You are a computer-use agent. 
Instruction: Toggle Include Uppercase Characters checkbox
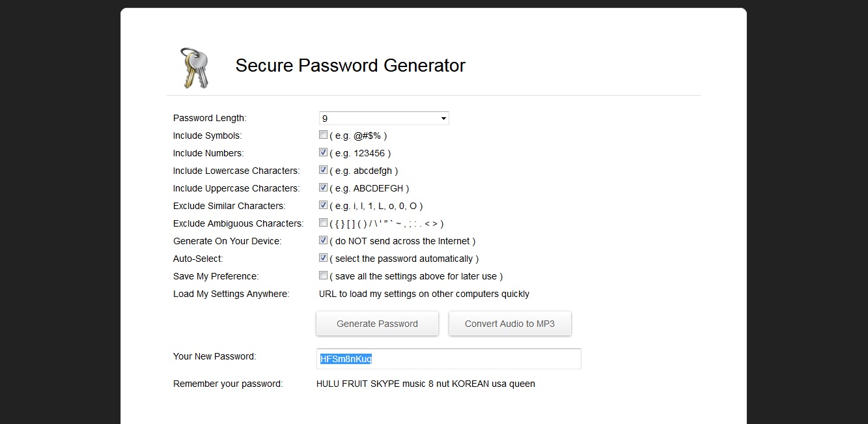(x=324, y=188)
